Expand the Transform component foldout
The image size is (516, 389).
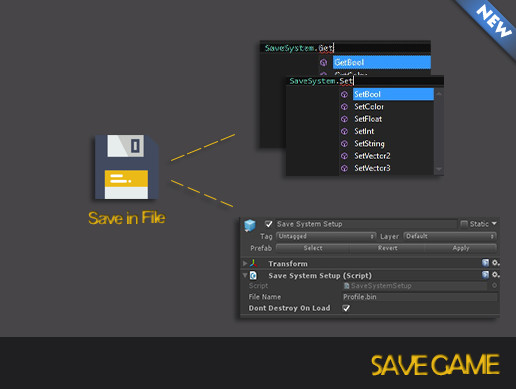point(245,263)
